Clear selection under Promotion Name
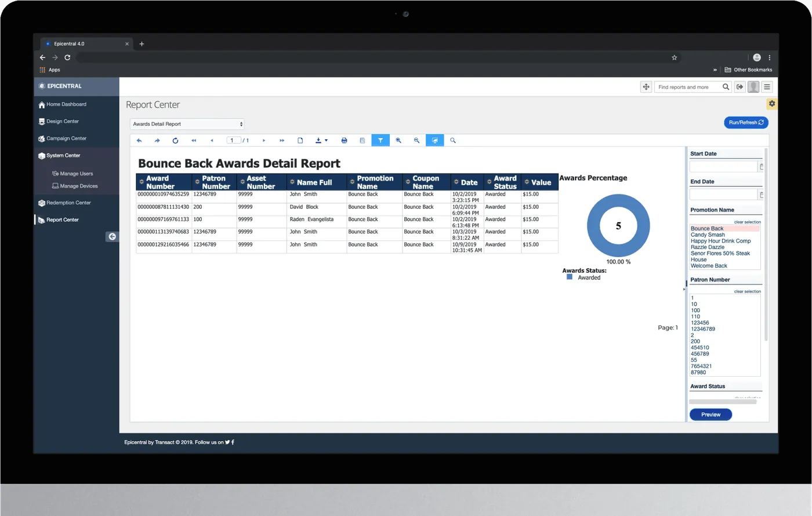The image size is (812, 516). 747,222
